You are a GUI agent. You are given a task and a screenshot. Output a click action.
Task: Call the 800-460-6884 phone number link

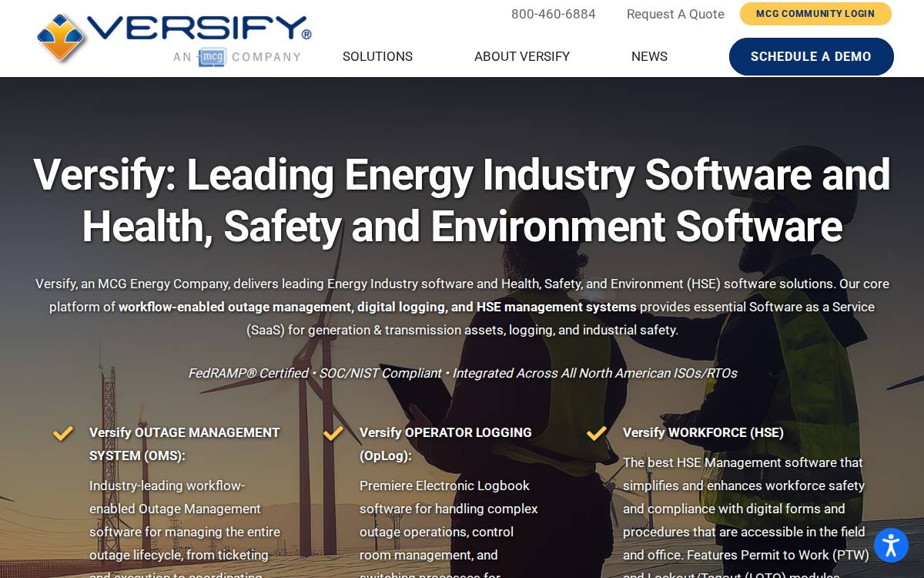pos(553,14)
